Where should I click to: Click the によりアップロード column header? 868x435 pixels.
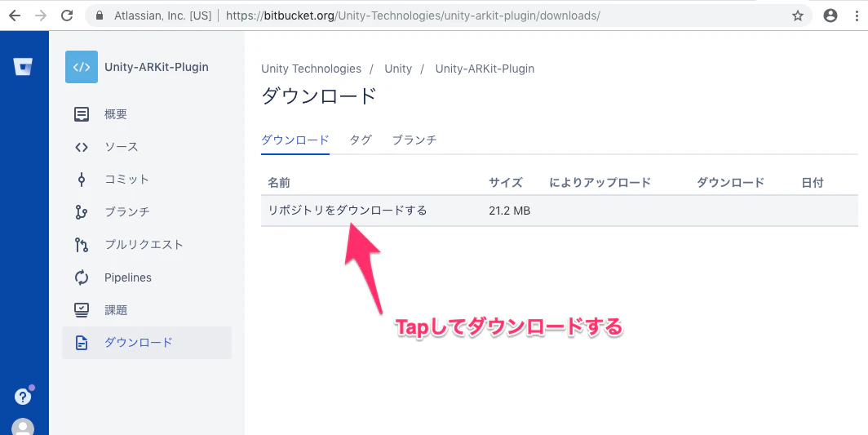point(600,182)
